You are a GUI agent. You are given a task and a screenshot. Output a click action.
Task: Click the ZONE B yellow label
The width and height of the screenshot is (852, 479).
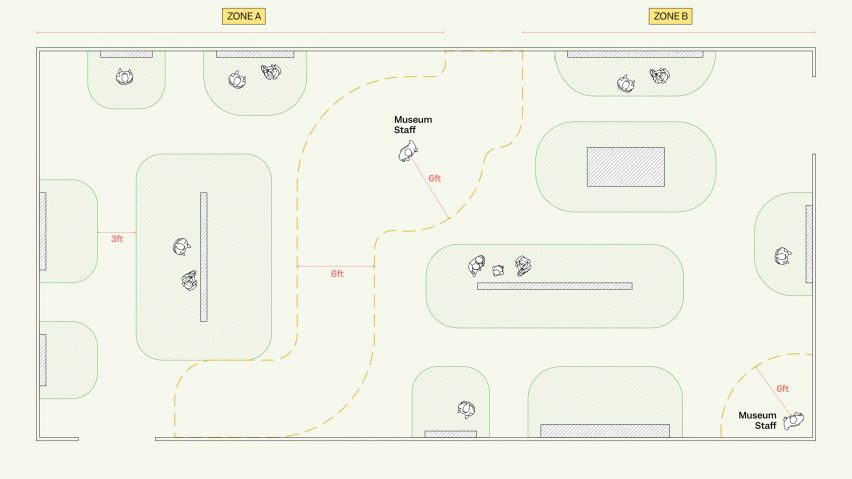[671, 16]
